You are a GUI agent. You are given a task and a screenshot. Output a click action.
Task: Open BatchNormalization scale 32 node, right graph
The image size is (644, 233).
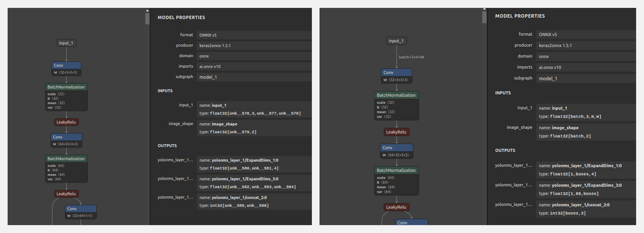[x=396, y=106]
